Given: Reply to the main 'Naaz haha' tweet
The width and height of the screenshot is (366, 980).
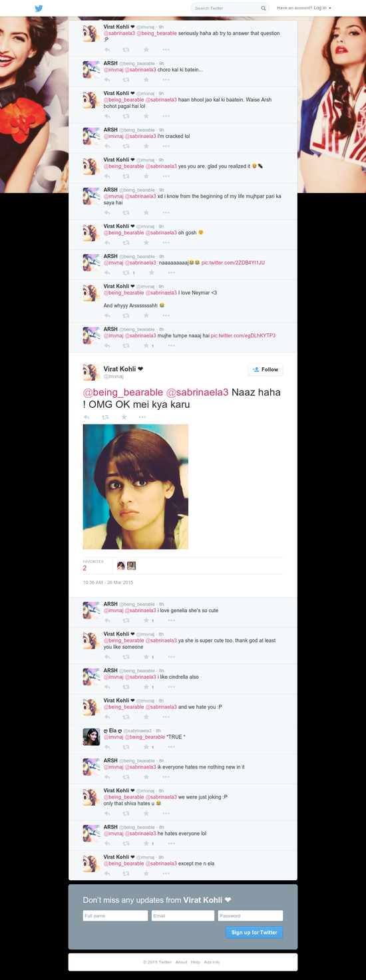Looking at the screenshot, I should [x=87, y=417].
